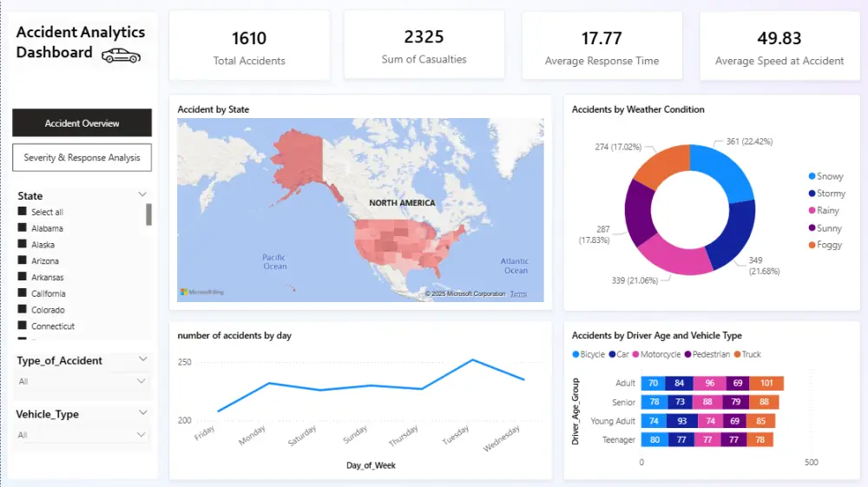Viewport: 868px width, 487px height.
Task: Click the Accidents by Weather Condition title
Action: (638, 109)
